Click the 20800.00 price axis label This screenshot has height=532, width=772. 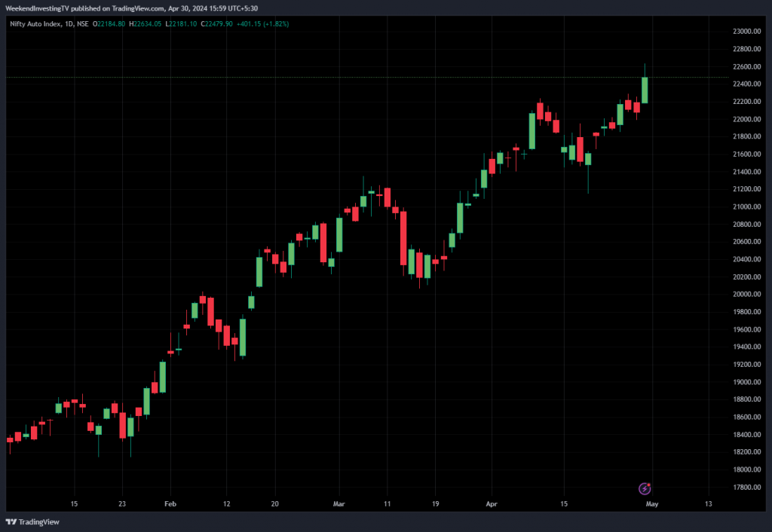(746, 225)
